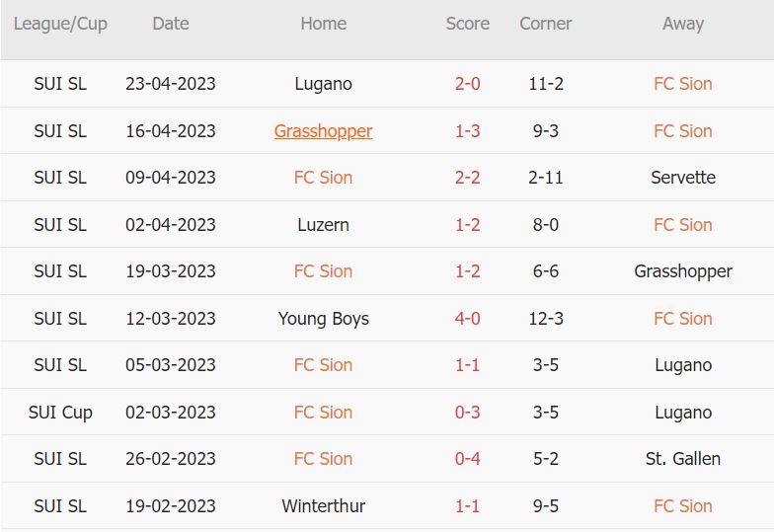The height and width of the screenshot is (532, 774).
Task: Click the League/Cup column header
Action: (x=60, y=24)
